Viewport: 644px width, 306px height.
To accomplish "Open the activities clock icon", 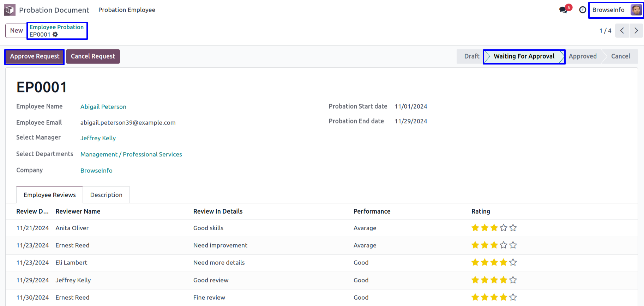I will (583, 10).
